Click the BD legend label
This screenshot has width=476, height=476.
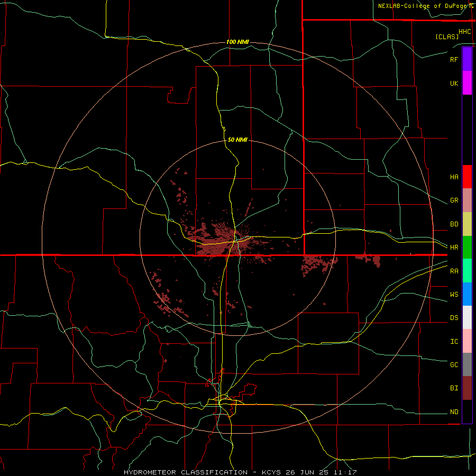[x=454, y=224]
